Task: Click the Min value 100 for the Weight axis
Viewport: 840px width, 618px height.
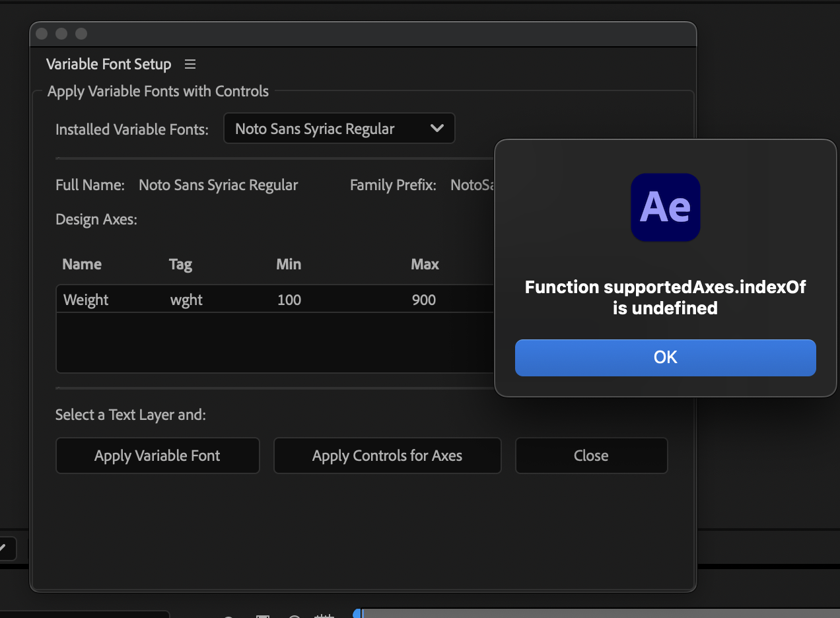Action: click(289, 300)
